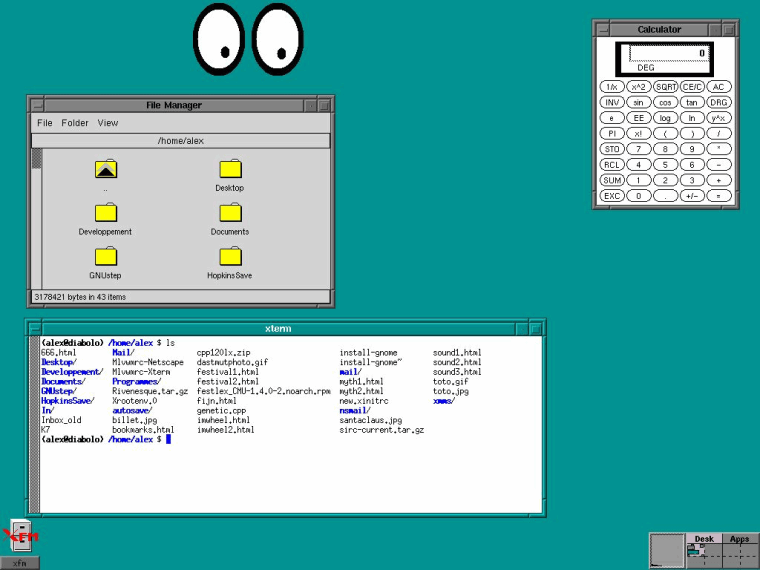Click the x^2 calculator key
760x570 pixels.
pyautogui.click(x=638, y=87)
